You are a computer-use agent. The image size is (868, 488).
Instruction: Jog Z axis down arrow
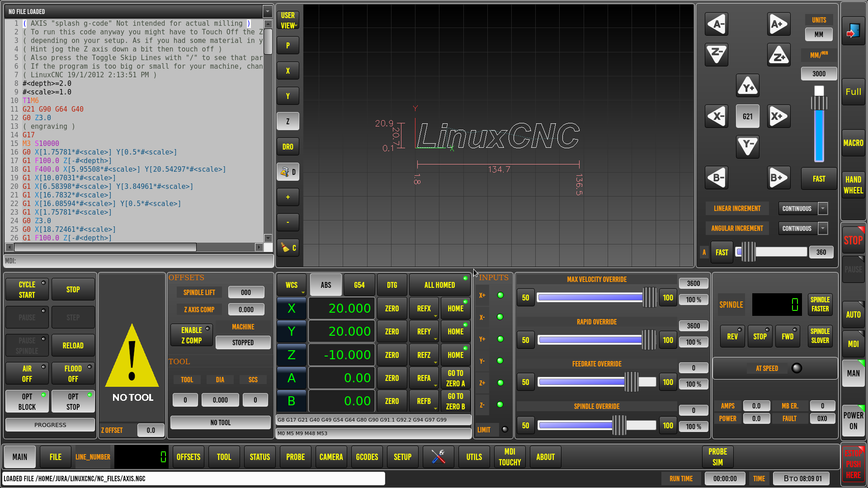[717, 55]
